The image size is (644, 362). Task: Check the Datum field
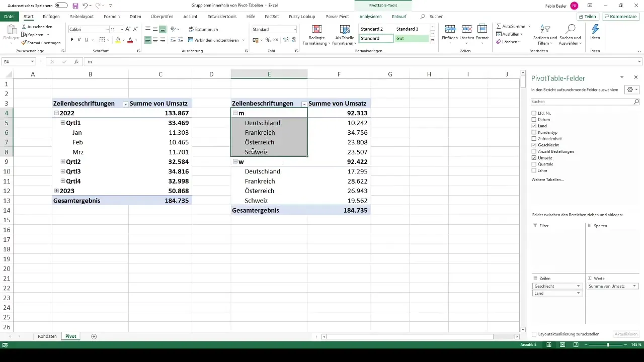534,120
